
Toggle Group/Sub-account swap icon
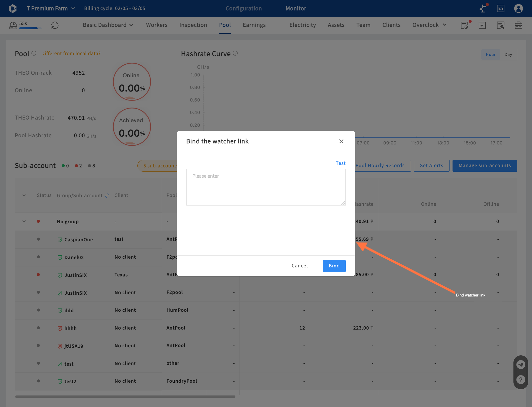pyautogui.click(x=107, y=195)
